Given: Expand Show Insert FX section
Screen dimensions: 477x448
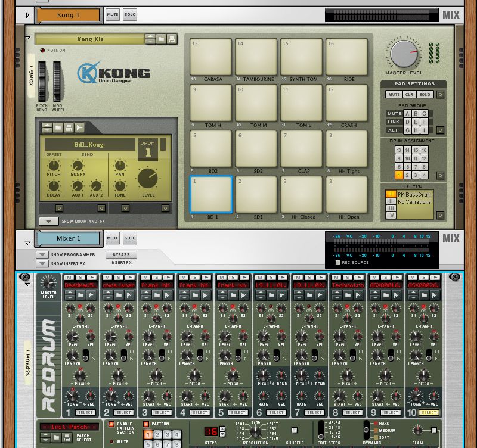Looking at the screenshot, I should [42, 263].
